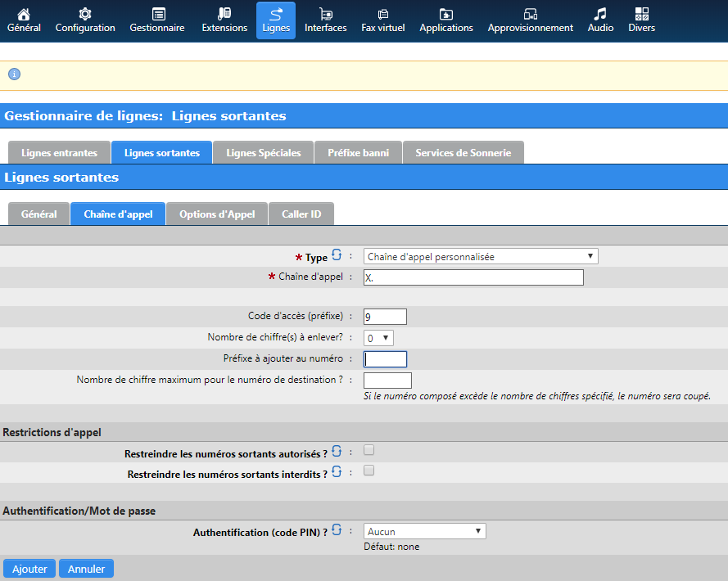Open the Fax virtuel menu
The image size is (728, 581).
382,20
